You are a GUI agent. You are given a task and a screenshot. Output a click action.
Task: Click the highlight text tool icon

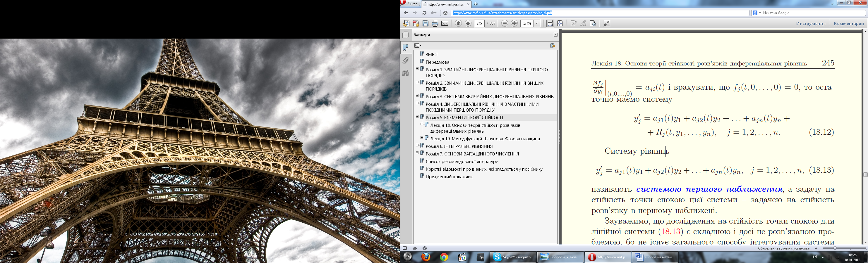pos(583,23)
